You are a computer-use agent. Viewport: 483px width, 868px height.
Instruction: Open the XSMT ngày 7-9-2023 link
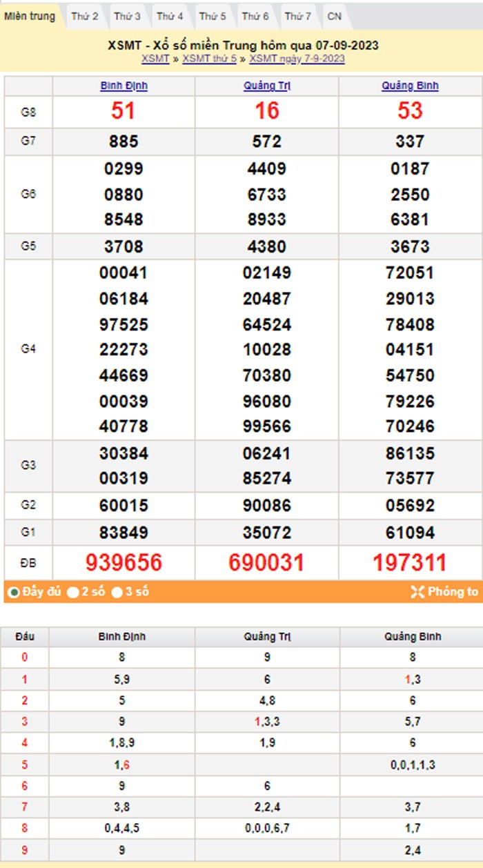tap(297, 59)
